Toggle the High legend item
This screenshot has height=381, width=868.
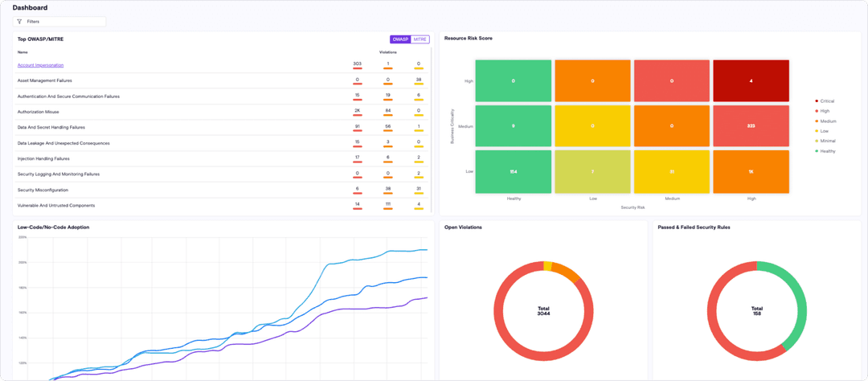point(825,111)
